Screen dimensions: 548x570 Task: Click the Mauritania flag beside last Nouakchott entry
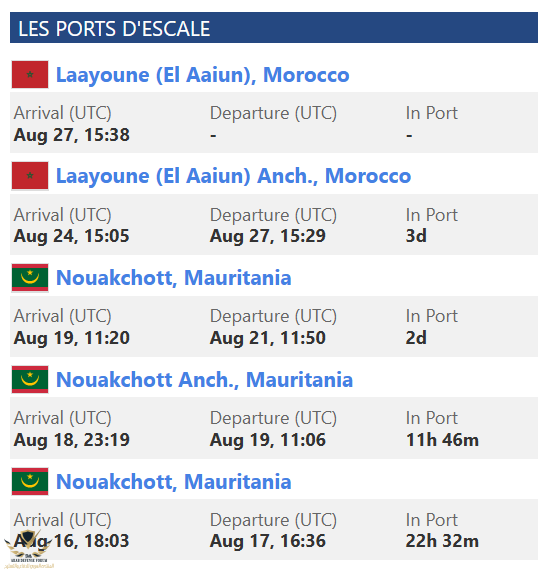pos(30,482)
